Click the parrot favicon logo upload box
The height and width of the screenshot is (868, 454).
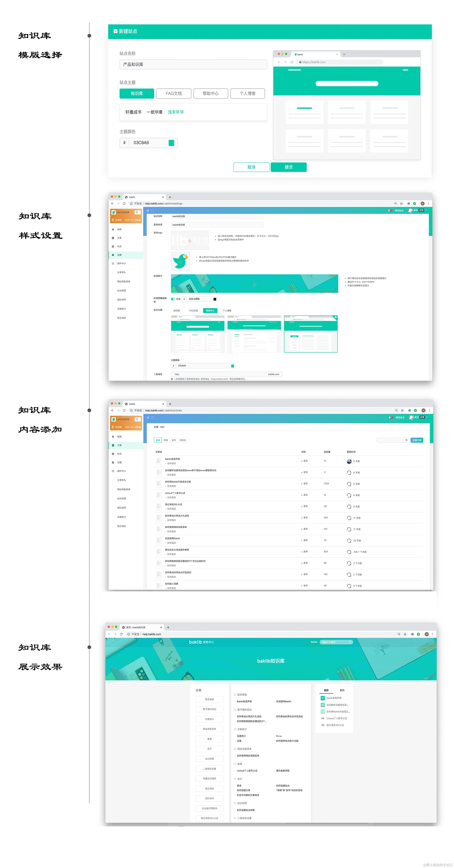click(x=180, y=261)
